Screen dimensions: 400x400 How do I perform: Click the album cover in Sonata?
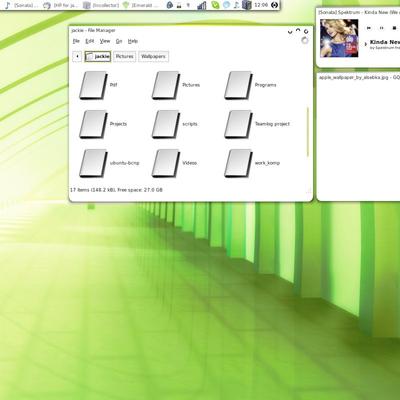pos(339,38)
